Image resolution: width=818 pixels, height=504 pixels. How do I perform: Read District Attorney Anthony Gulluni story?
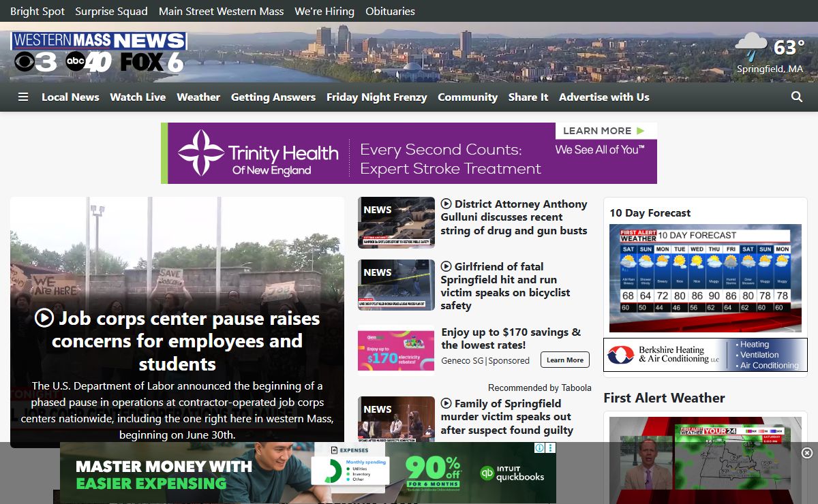point(514,217)
